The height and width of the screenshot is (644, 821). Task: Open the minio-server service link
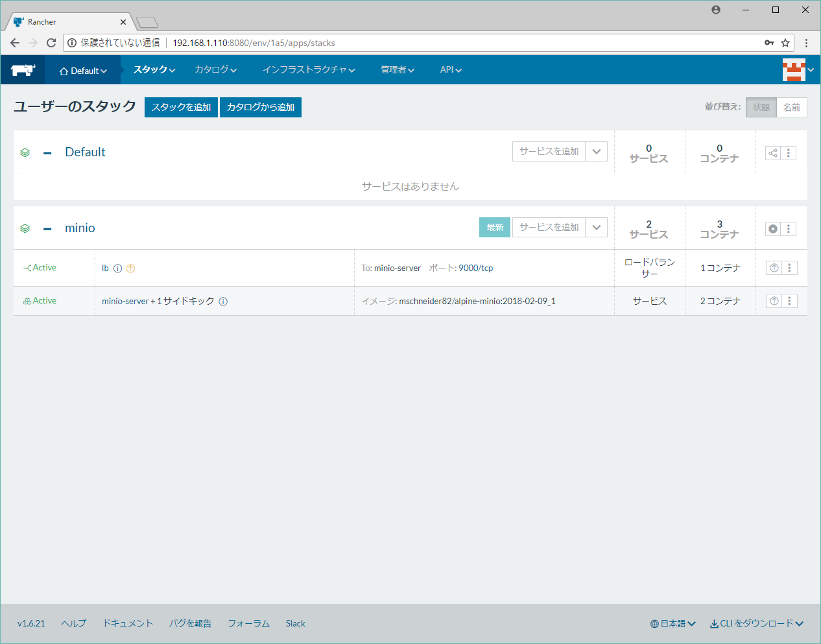[125, 302]
